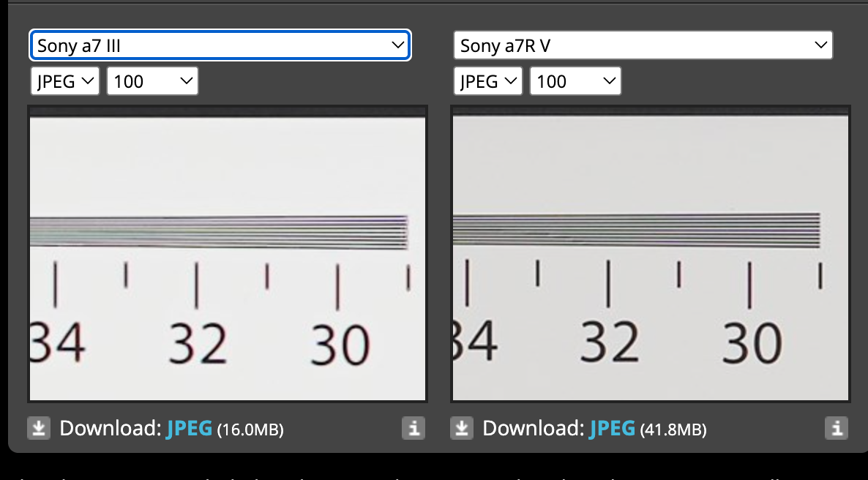Download the 16.0MB JPEG link
The image size is (868, 480).
pos(189,429)
